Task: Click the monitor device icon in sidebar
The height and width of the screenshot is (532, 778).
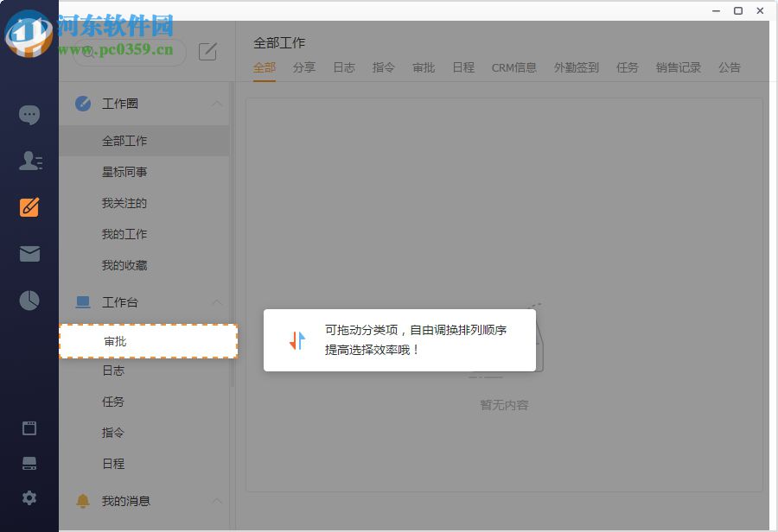Action: pos(29,463)
